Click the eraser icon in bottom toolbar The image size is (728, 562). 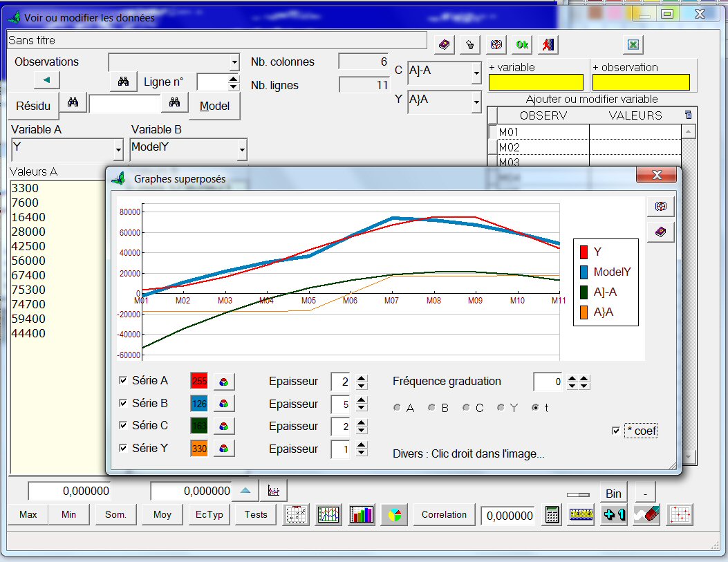pos(646,515)
